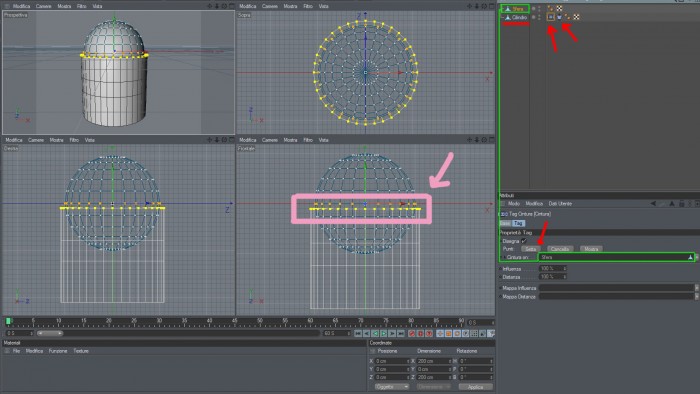Play animation backward
700x394 pixels.
[x=375, y=333]
